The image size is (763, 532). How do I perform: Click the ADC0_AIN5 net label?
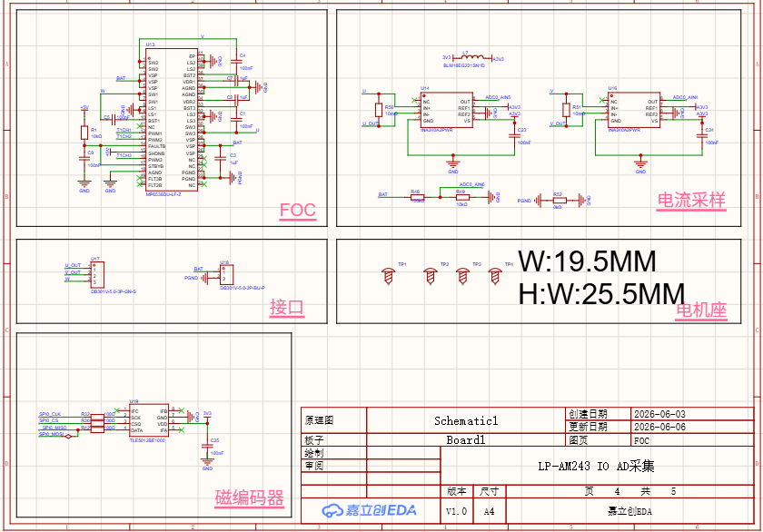[x=498, y=98]
